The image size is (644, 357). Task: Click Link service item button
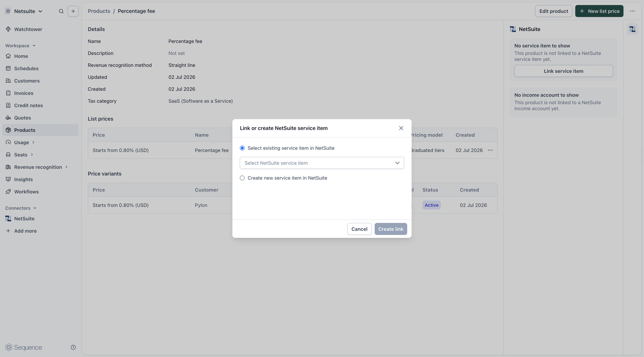point(563,71)
